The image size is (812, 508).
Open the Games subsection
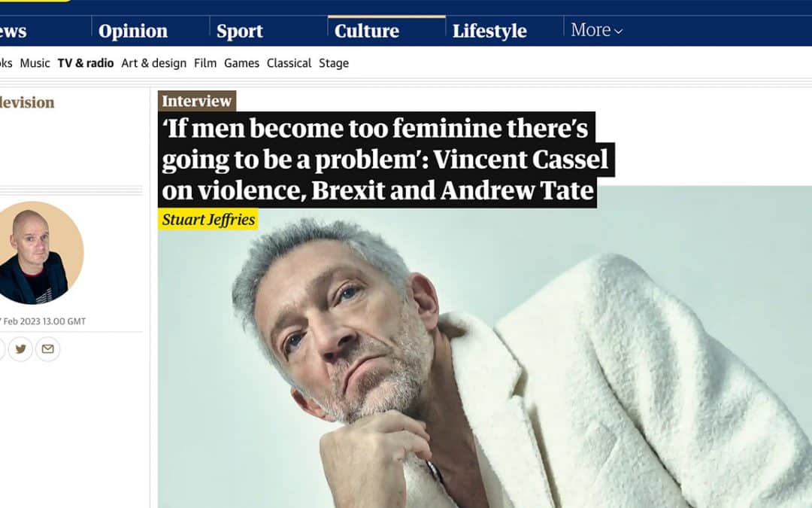pos(241,63)
